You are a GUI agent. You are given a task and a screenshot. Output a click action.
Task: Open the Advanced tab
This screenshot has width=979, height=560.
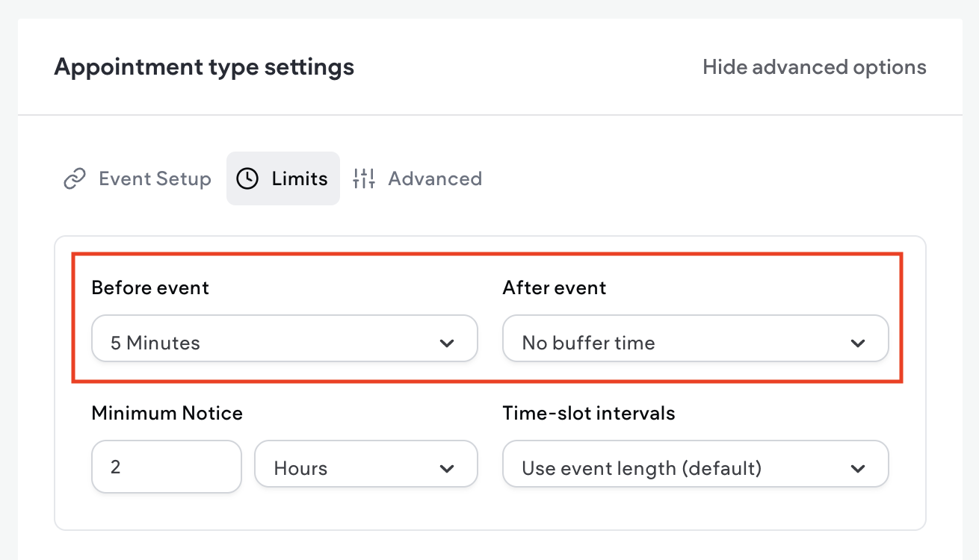click(x=435, y=179)
